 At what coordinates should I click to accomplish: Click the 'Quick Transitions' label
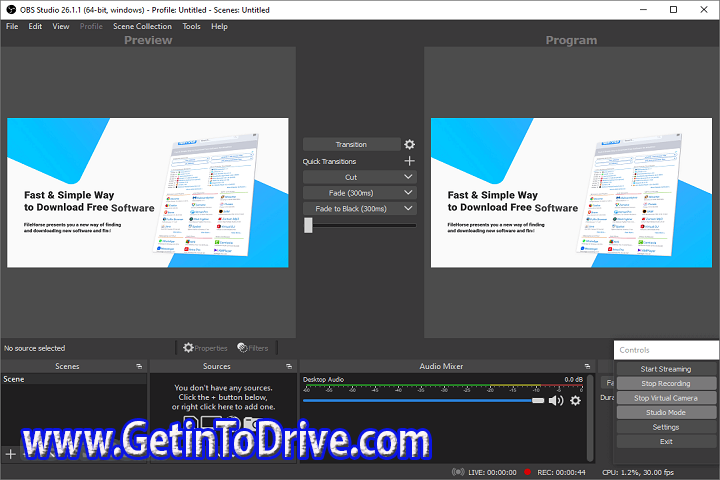329,161
